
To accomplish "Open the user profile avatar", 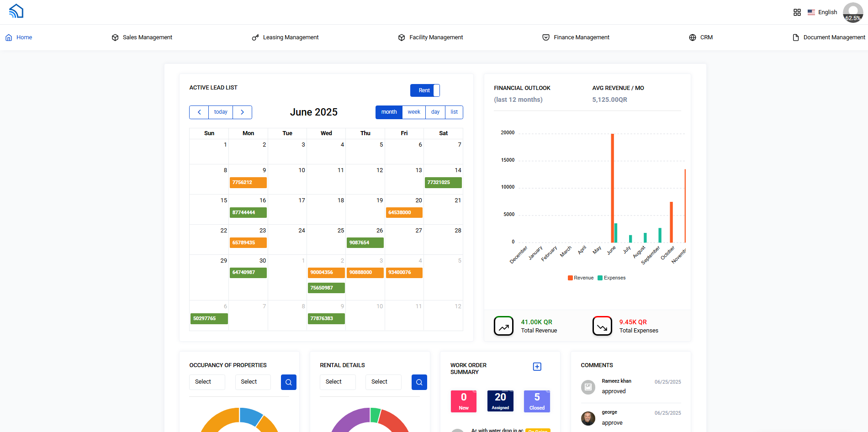I will coord(853,12).
